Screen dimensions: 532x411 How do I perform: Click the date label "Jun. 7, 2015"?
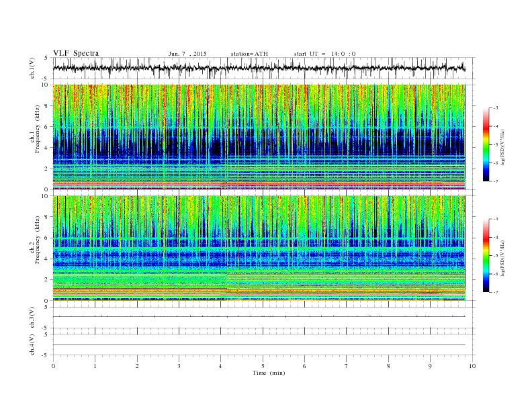[187, 54]
